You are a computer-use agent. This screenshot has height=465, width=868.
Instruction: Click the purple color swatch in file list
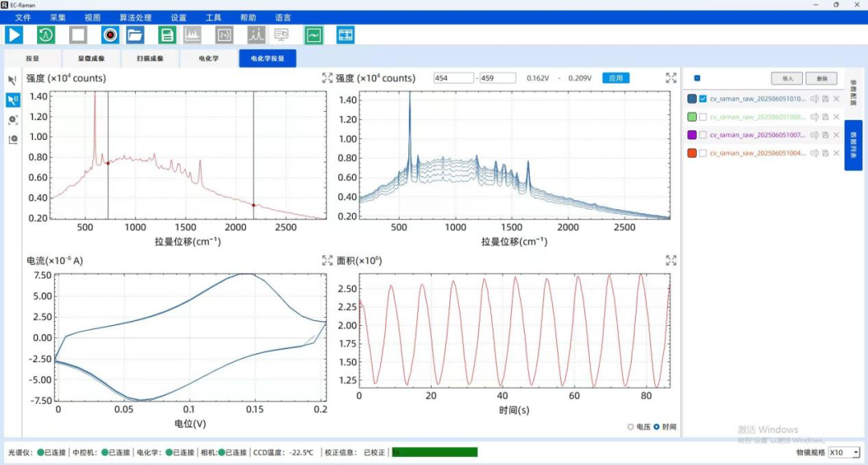692,135
